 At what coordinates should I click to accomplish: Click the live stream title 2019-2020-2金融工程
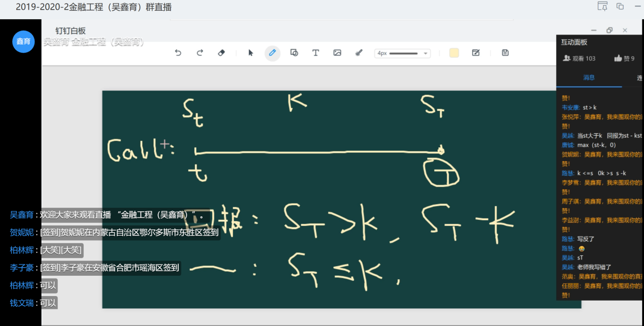coord(93,7)
